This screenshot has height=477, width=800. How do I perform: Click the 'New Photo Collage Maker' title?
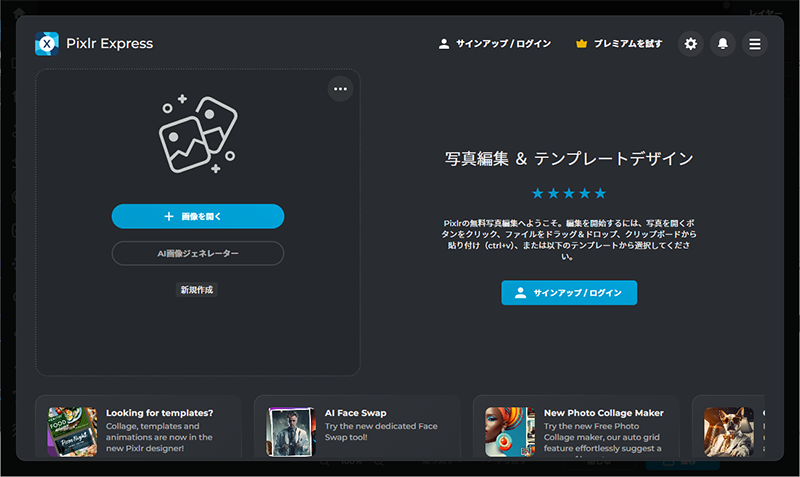[x=604, y=413]
